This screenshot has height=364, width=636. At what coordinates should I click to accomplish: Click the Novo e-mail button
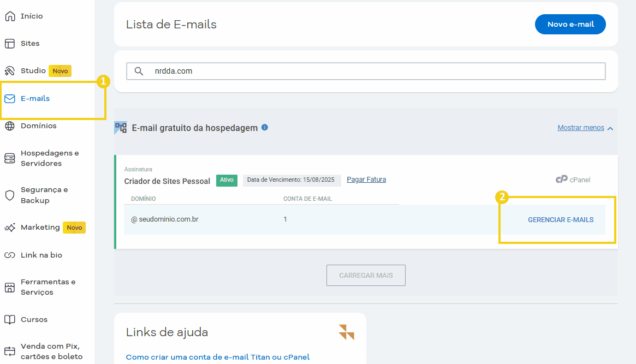pos(570,24)
